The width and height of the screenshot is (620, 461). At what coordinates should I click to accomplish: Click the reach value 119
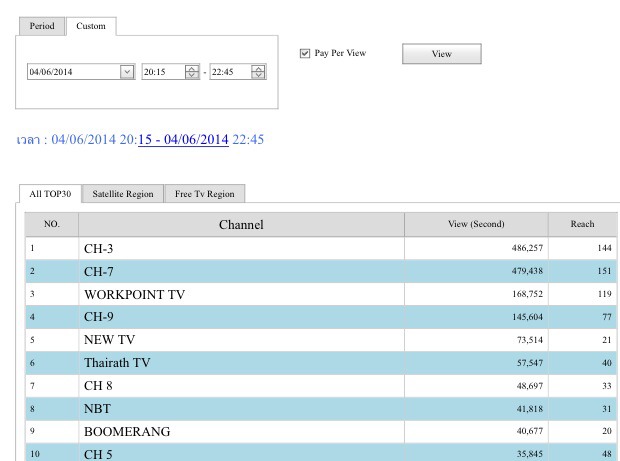(605, 294)
